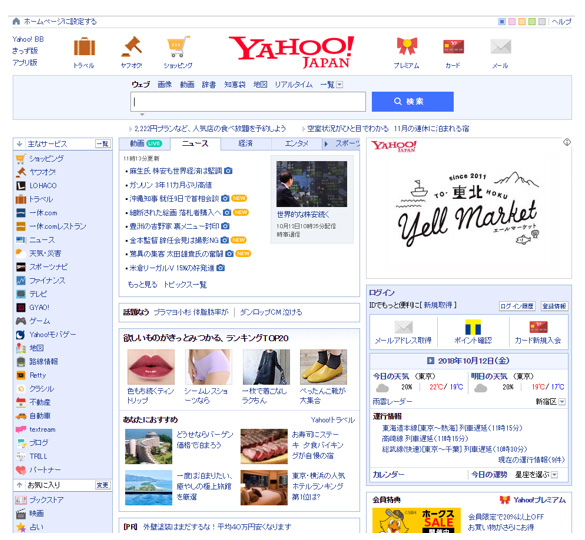Open the yellow shoes ranking thumbnail
Viewport: 585px width, 540px height.
click(x=323, y=367)
